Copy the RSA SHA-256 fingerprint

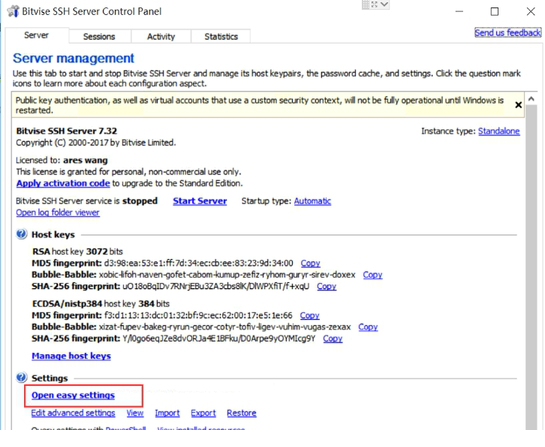click(326, 286)
